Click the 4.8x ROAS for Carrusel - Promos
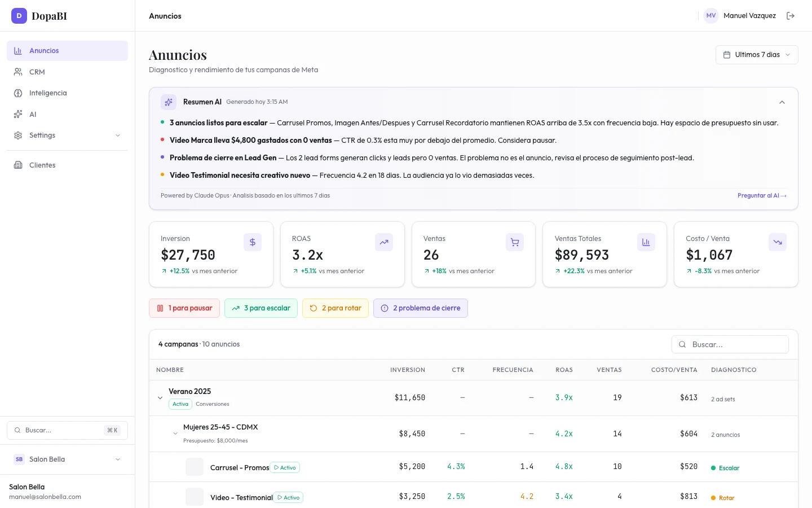 (x=564, y=467)
